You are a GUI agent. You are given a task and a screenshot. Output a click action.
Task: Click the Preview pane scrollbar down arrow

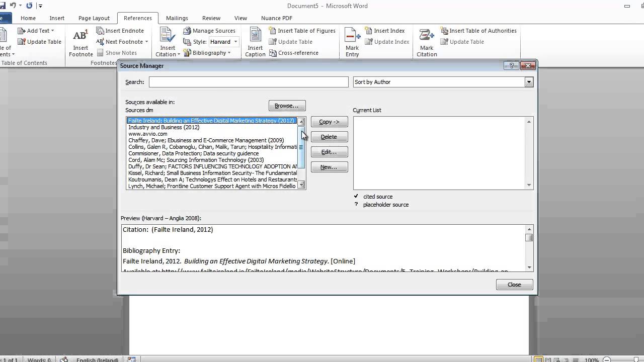(x=529, y=267)
